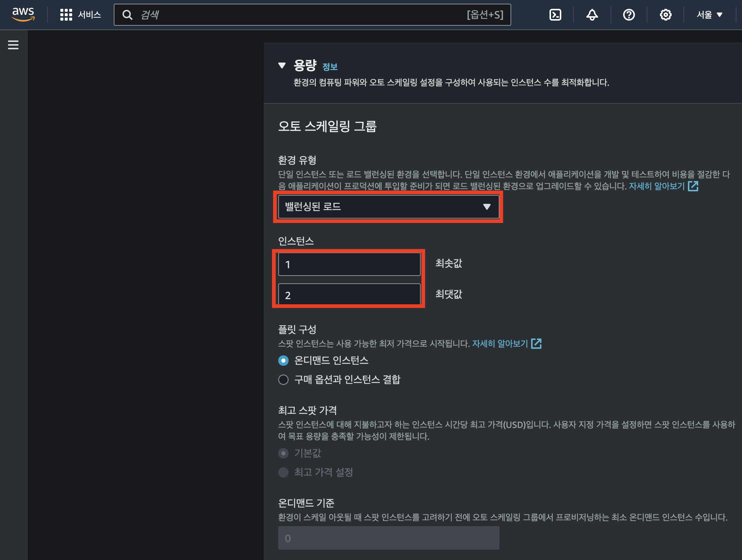The image size is (742, 560).
Task: Open the 서울 region dropdown
Action: coord(710,15)
